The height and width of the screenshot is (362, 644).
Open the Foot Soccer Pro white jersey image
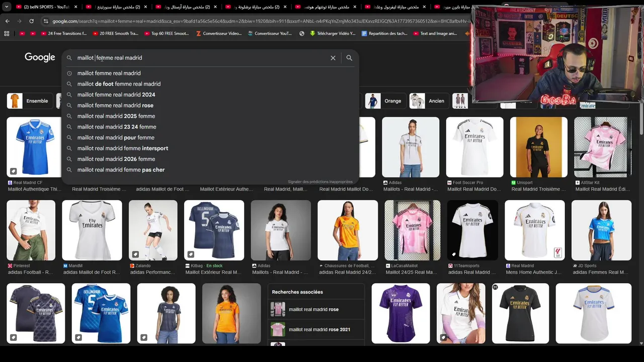(x=474, y=147)
